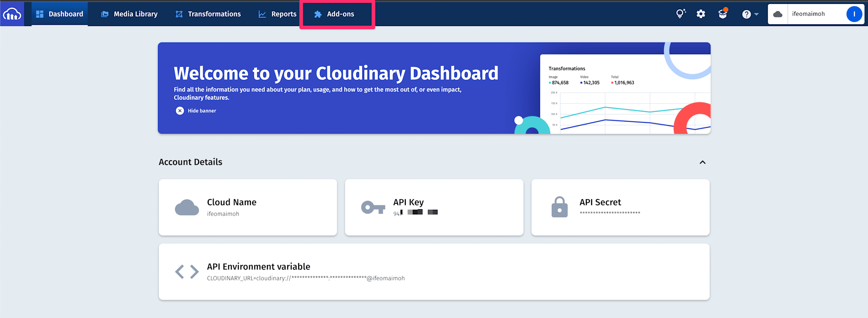Click the API Environment variable code icon
Screen dimensions: 868x318
187,272
